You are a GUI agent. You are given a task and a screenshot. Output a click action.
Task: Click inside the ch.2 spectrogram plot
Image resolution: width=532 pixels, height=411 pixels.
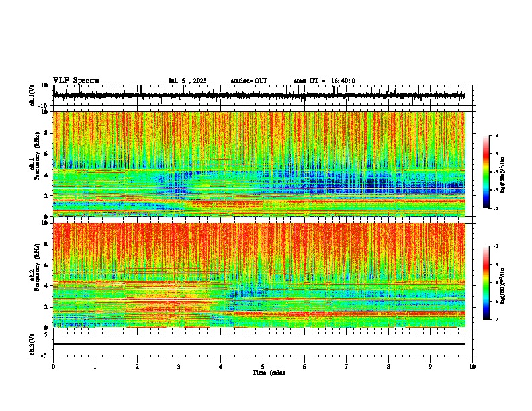[x=259, y=275]
